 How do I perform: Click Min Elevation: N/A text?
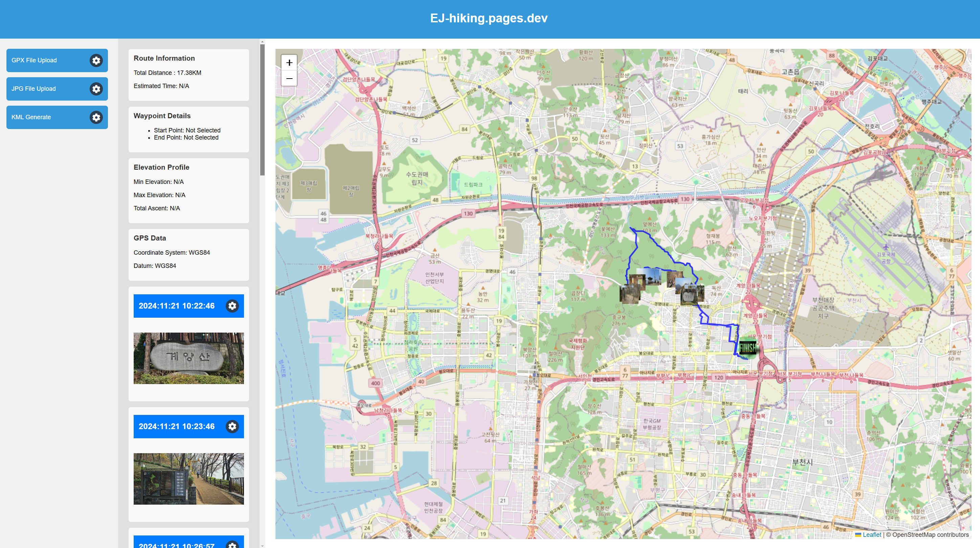point(159,182)
